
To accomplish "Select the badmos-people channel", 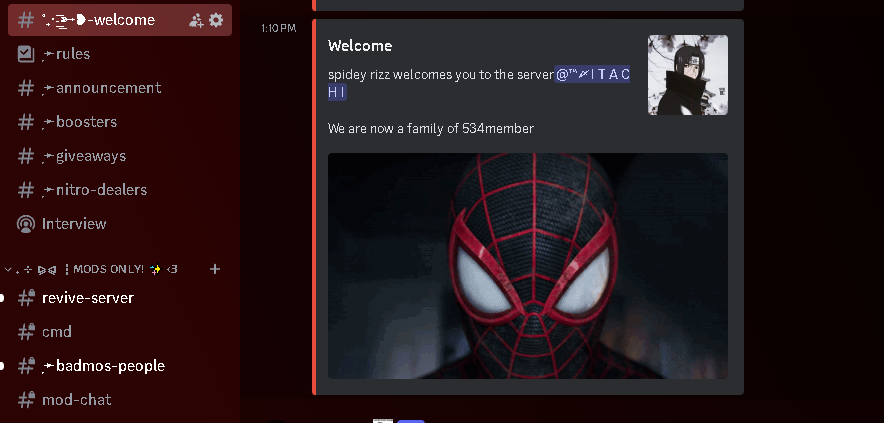I will (103, 366).
